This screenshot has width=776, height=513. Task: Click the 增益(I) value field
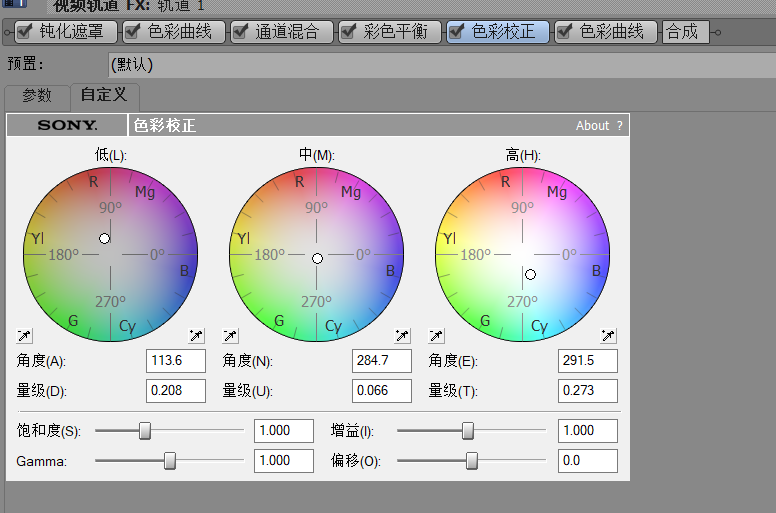point(587,431)
